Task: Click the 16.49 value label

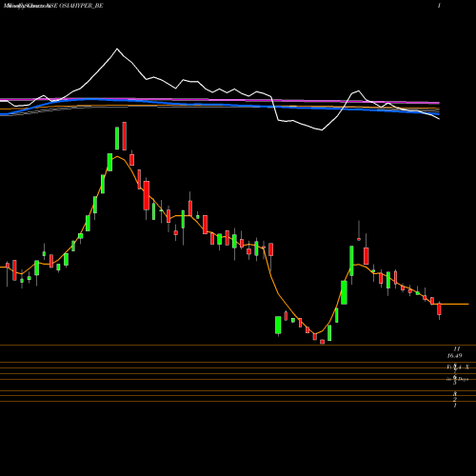Action: (454, 356)
